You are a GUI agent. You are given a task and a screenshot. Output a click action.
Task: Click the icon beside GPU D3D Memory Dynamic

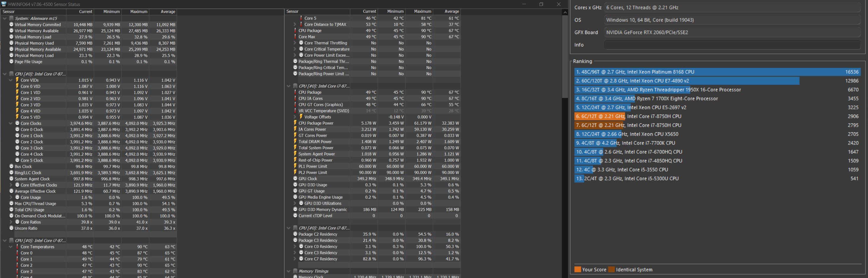pos(295,209)
